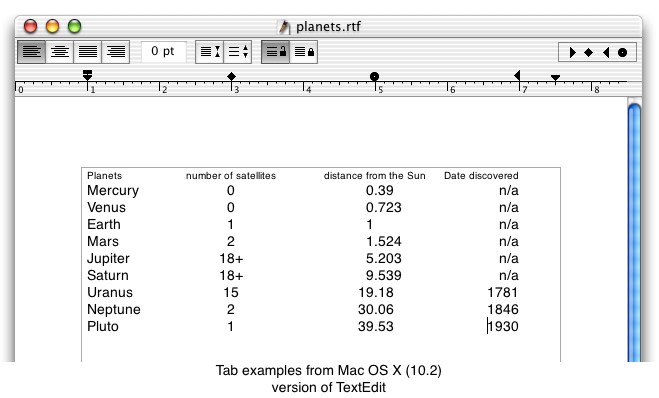Choose the justify alignment button

[x=87, y=52]
